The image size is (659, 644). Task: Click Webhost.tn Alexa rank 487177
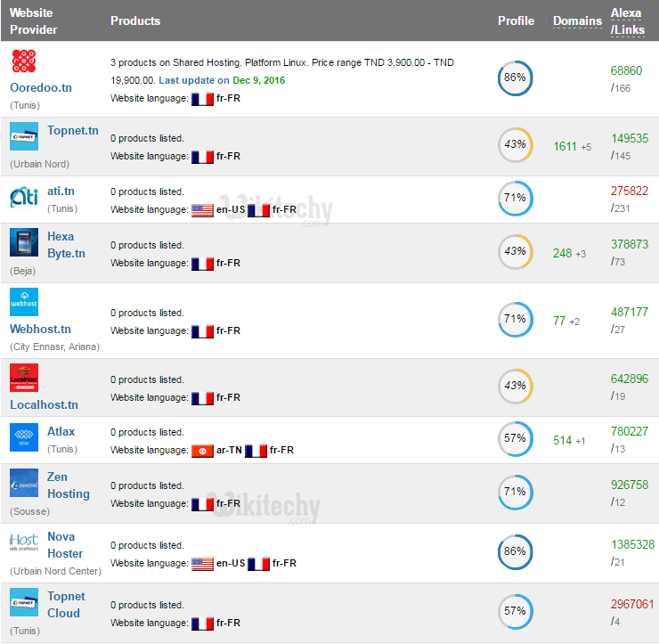(x=630, y=313)
